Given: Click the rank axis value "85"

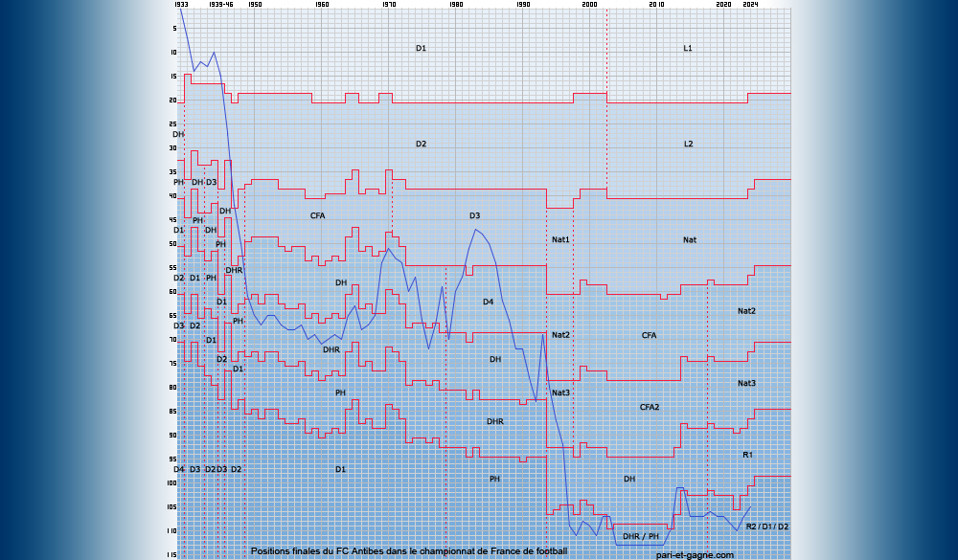Looking at the screenshot, I should 173,412.
